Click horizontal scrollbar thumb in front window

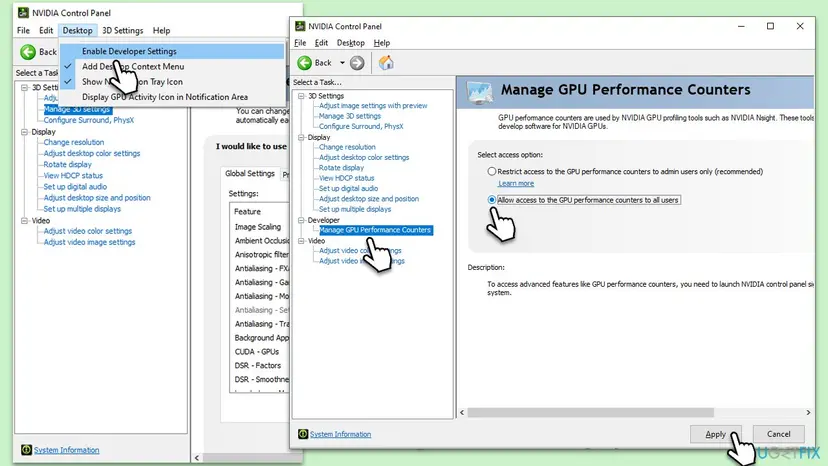coord(590,412)
